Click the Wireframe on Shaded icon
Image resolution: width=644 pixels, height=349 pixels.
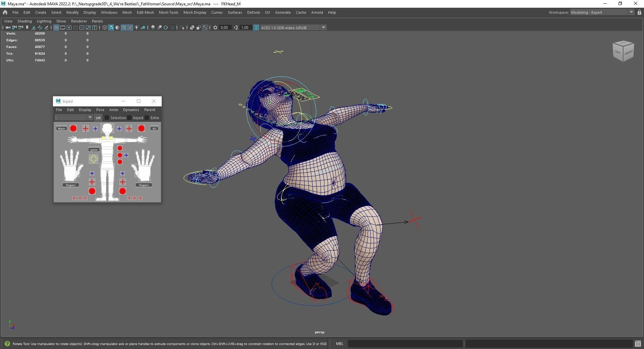point(124,28)
